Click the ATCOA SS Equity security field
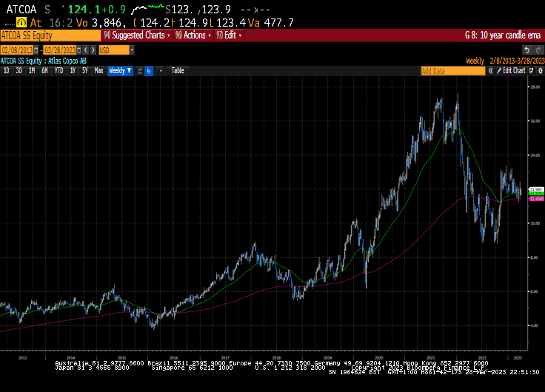Viewport: 545px width, 392px height. coord(50,36)
